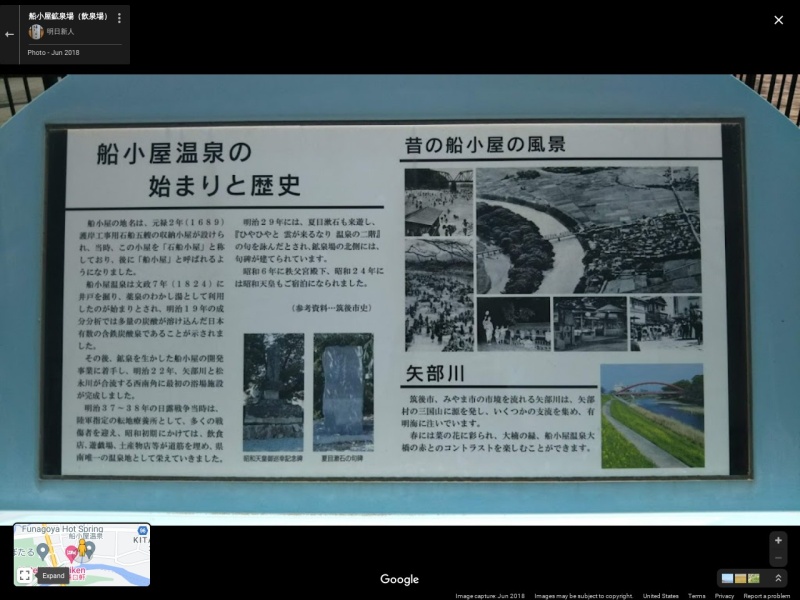This screenshot has width=800, height=600.
Task: Click the contributor's profile avatar
Action: point(36,32)
